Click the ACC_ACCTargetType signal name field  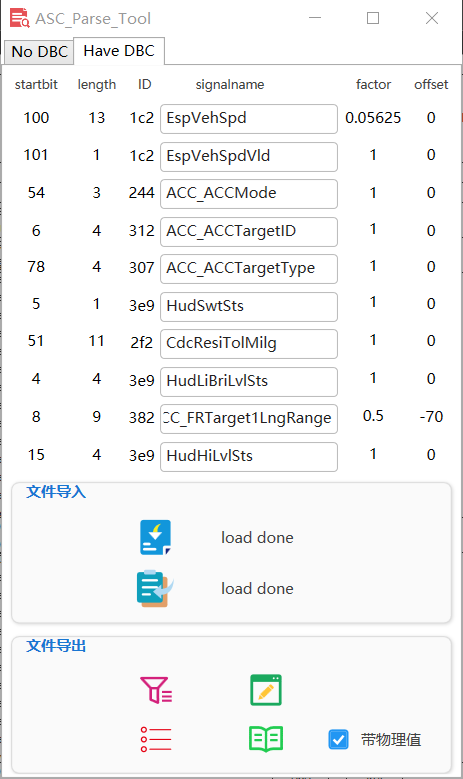point(249,269)
